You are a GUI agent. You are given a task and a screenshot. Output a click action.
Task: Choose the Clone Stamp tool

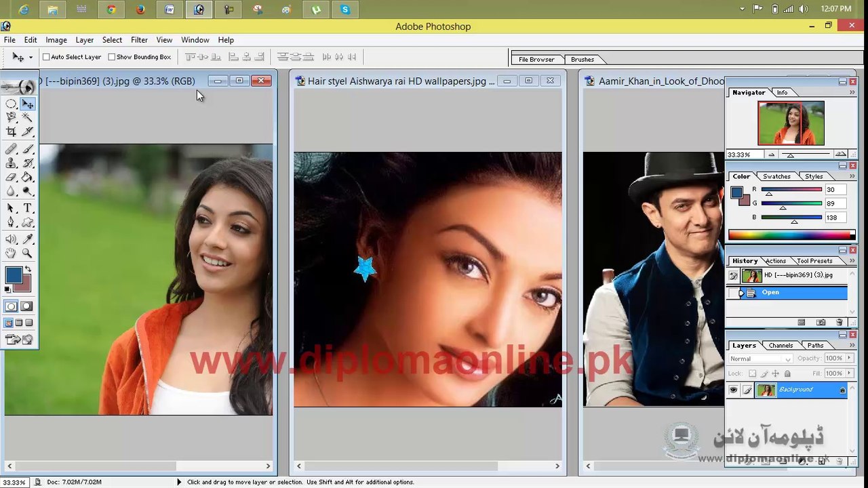[x=12, y=163]
